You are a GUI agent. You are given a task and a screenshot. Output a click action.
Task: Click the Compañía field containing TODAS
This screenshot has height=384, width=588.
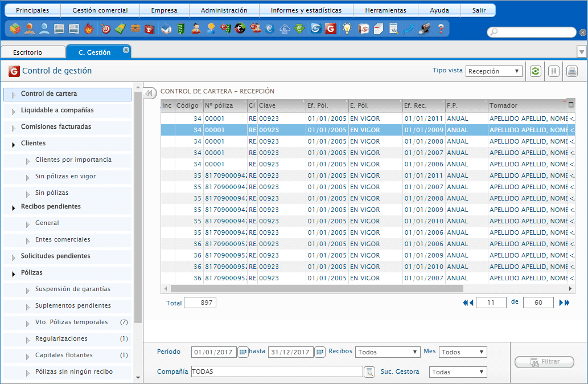click(277, 371)
